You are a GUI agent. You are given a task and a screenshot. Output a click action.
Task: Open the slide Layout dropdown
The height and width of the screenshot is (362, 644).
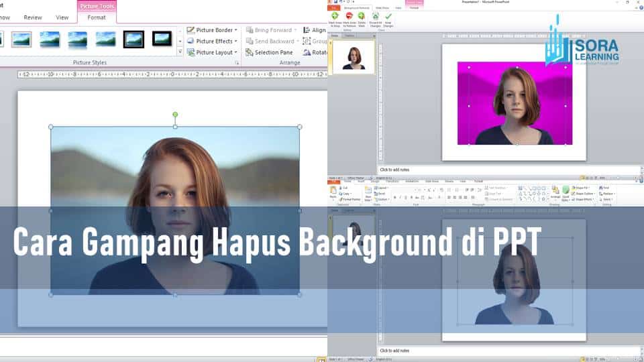(382, 188)
